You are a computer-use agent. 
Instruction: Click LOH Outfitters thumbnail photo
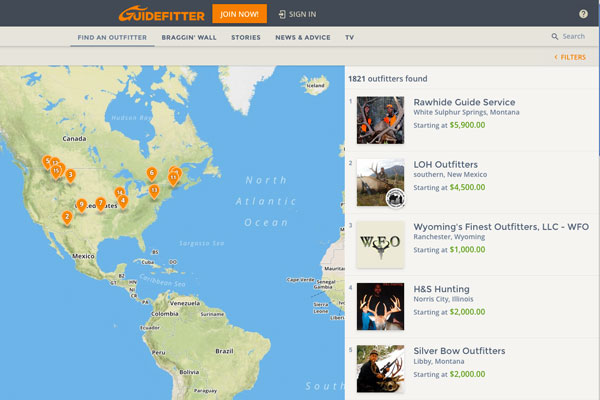point(380,183)
